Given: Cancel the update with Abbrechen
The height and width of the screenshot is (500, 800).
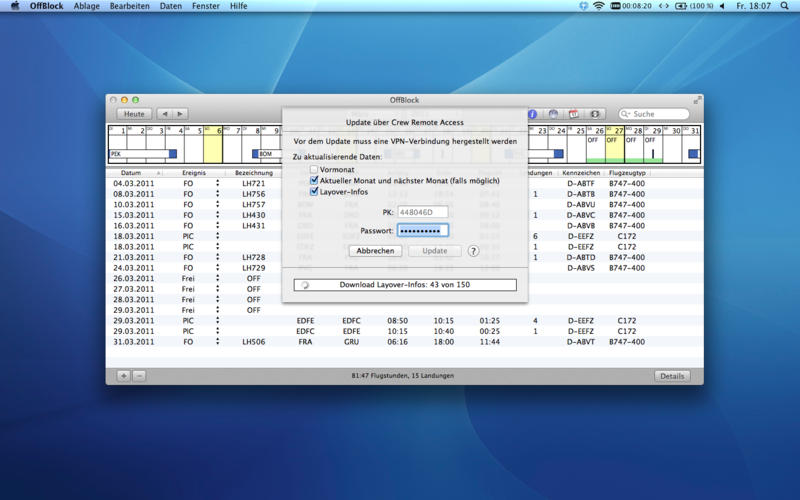Looking at the screenshot, I should click(x=375, y=251).
